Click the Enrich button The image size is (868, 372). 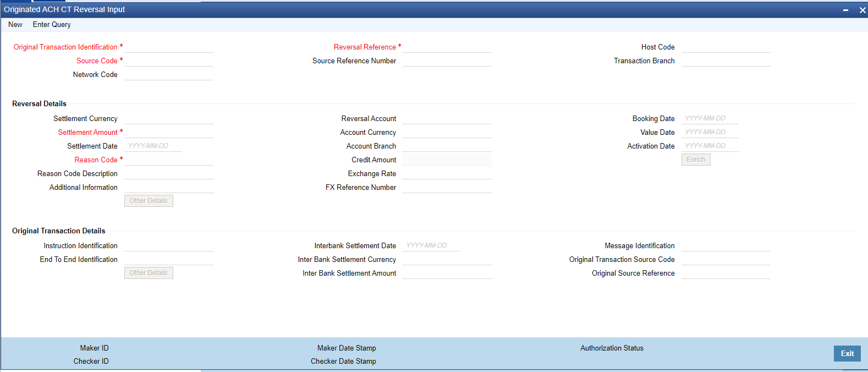(x=696, y=160)
